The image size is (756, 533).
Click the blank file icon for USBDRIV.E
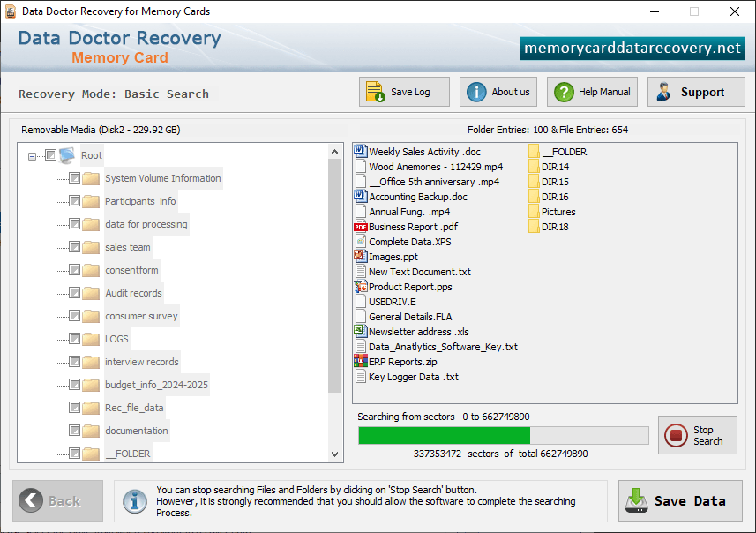coord(361,302)
